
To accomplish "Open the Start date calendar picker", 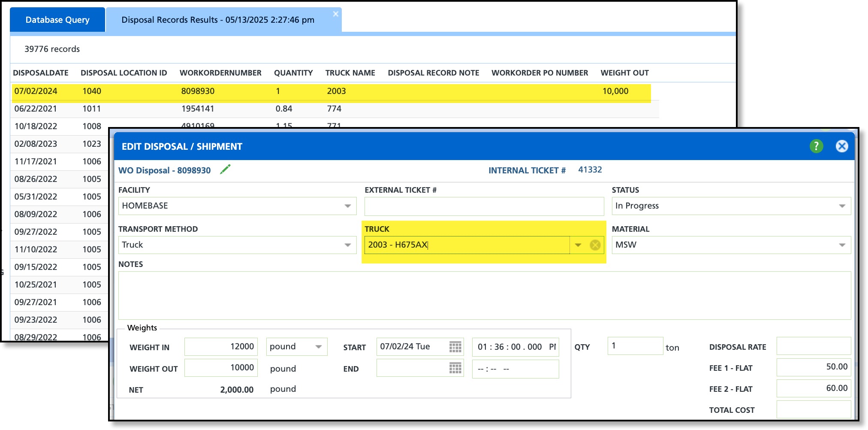I will [455, 347].
